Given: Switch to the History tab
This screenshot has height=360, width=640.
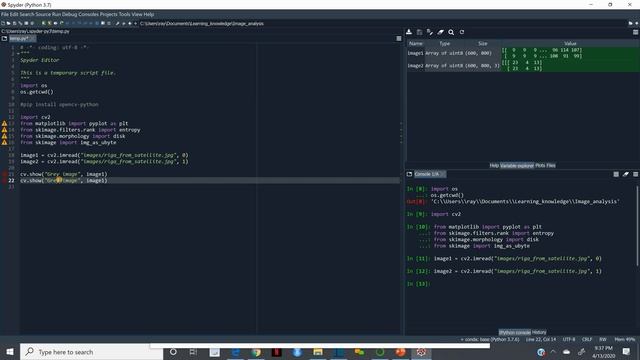Looking at the screenshot, I should (x=539, y=332).
